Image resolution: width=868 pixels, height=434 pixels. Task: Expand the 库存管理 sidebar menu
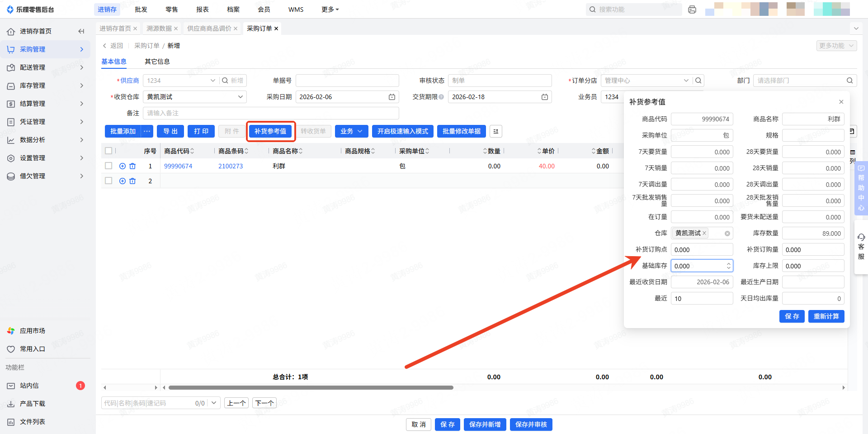[x=45, y=86]
